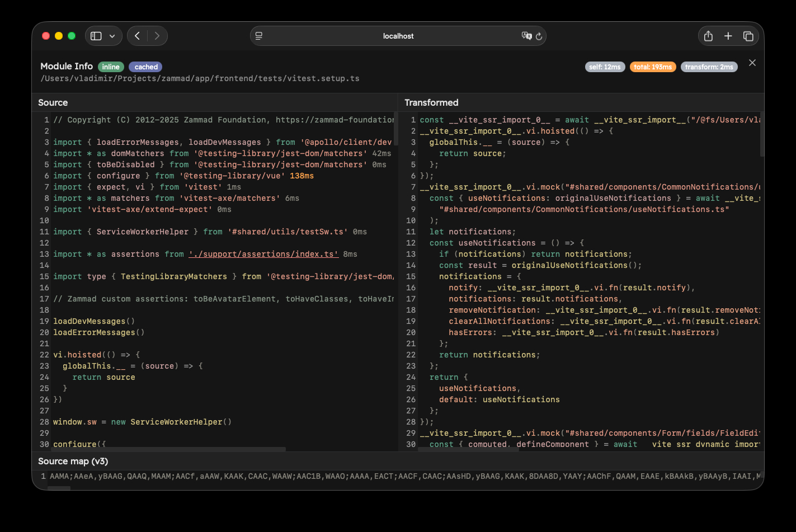
Task: Click the cached badge
Action: (x=146, y=67)
